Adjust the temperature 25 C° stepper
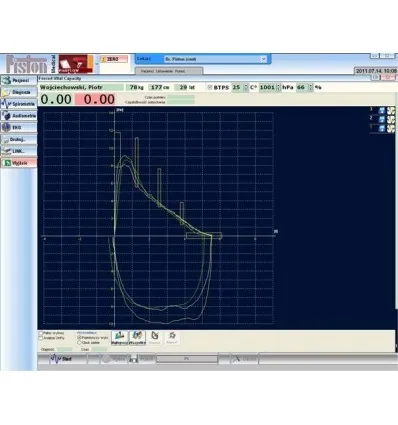398x425 pixels. click(246, 87)
